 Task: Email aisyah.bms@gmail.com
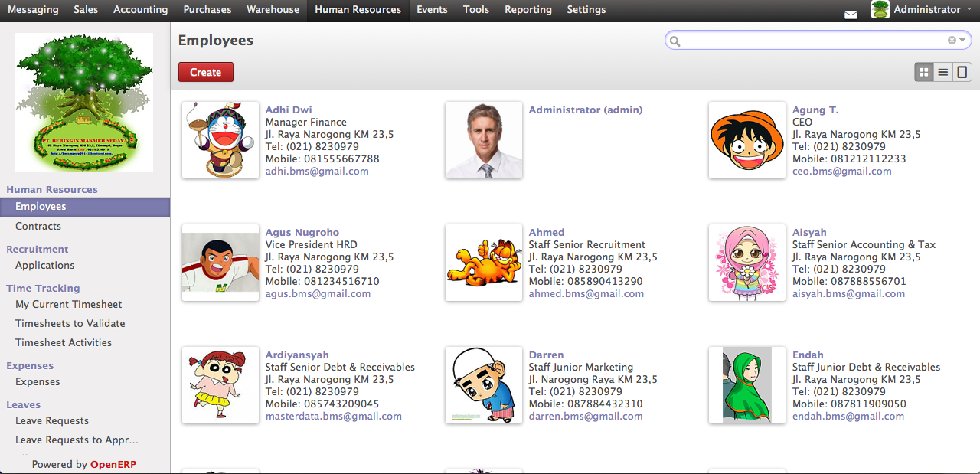848,293
